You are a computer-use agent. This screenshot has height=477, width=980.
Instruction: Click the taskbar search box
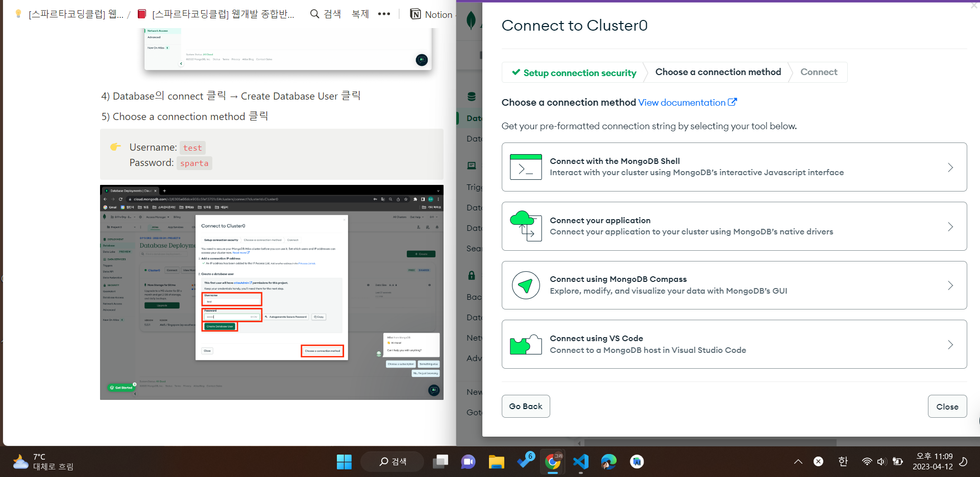tap(393, 462)
